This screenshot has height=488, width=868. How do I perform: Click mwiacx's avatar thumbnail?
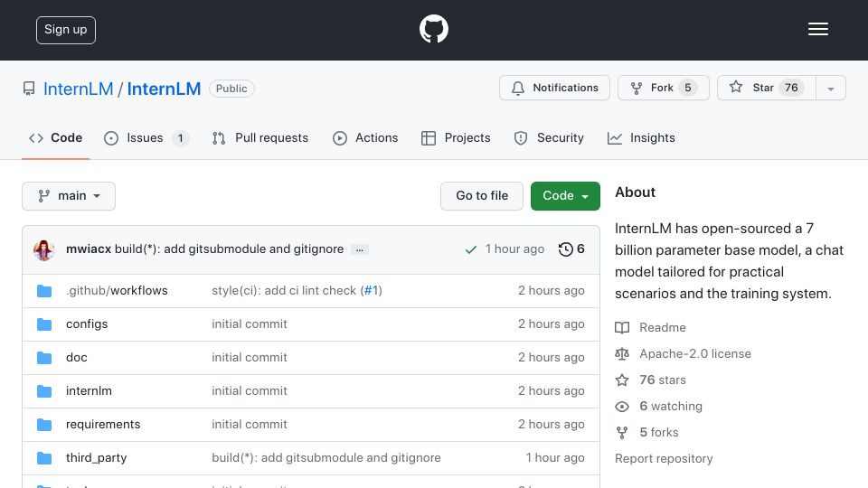pyautogui.click(x=43, y=250)
